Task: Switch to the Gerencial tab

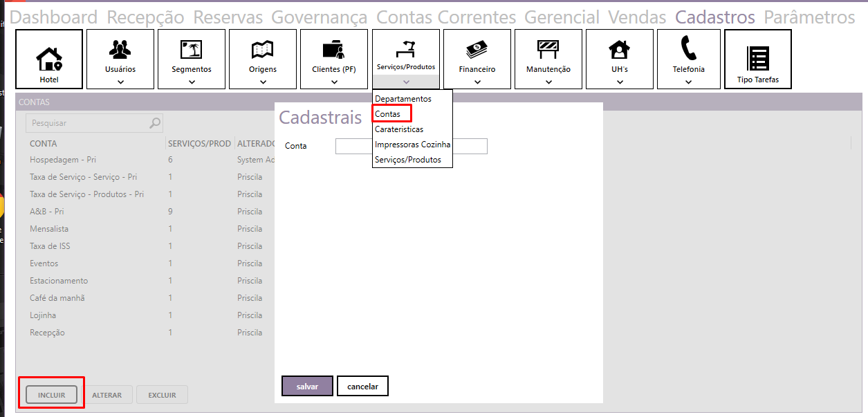Action: point(562,17)
